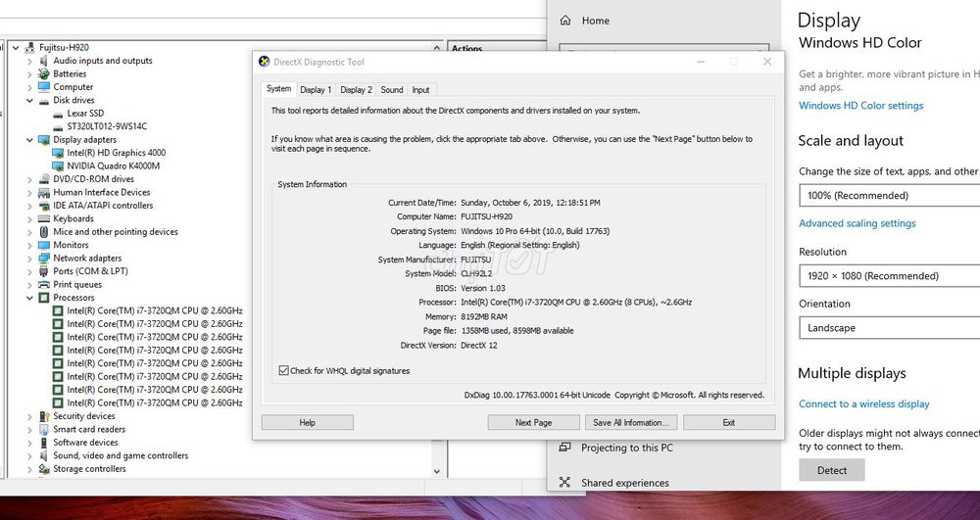This screenshot has width=980, height=520.
Task: Click the Monitors category icon
Action: pyautogui.click(x=44, y=245)
